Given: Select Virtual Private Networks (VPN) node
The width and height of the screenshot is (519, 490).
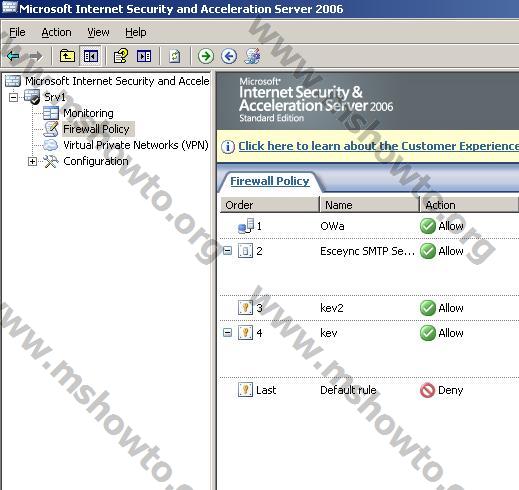Looking at the screenshot, I should point(136,145).
